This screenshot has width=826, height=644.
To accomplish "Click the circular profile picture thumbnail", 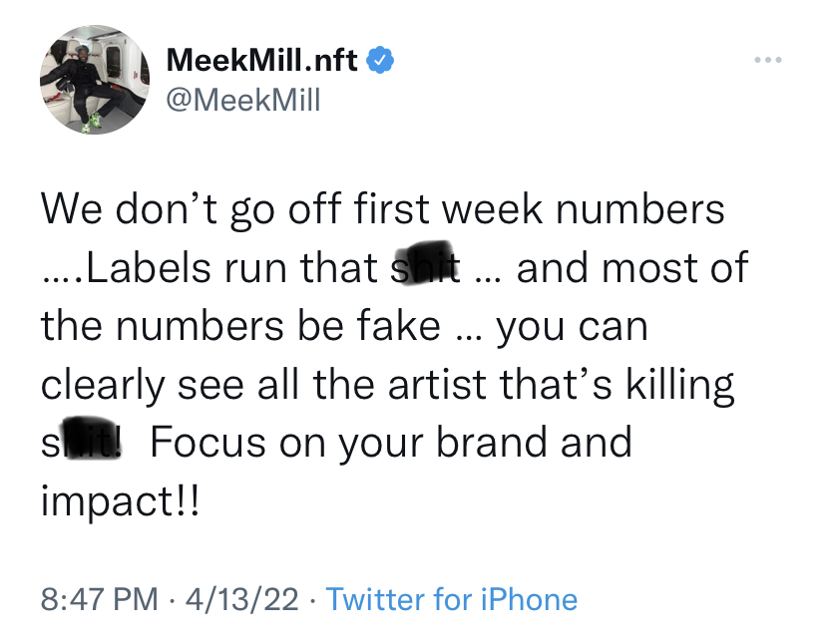I will click(95, 80).
